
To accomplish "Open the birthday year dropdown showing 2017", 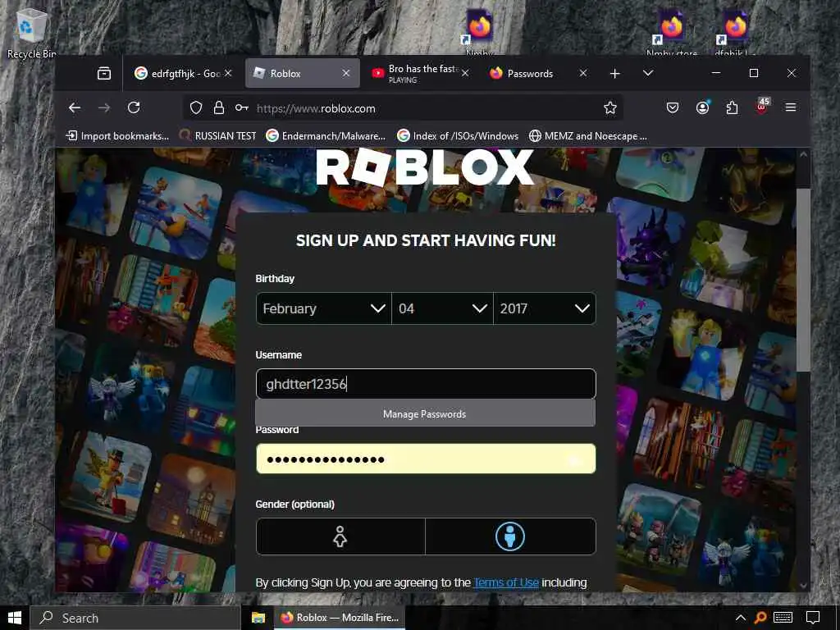I will click(545, 308).
